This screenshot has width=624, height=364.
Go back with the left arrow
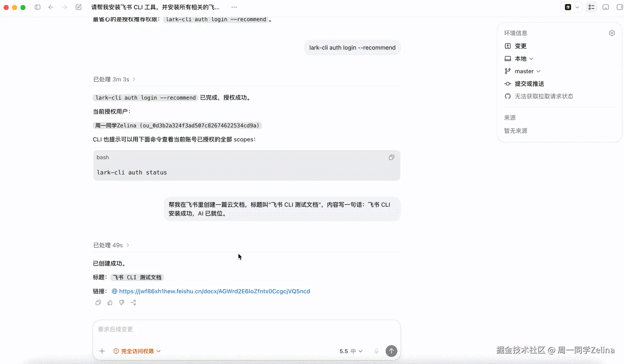point(51,7)
